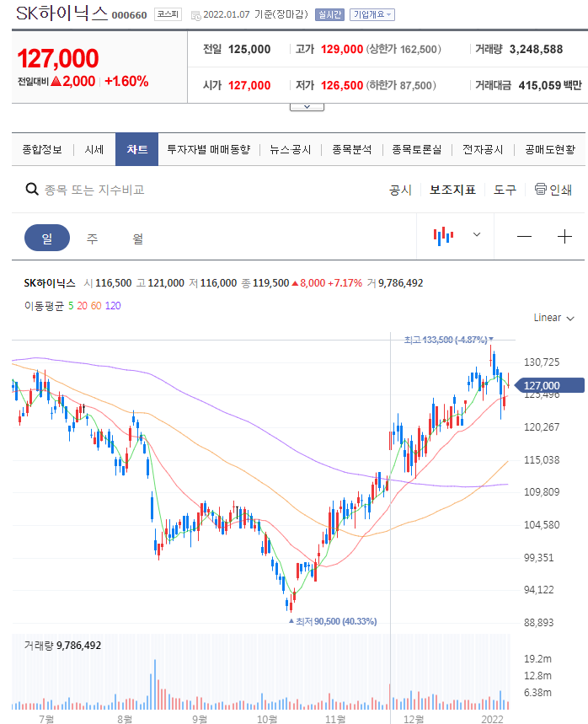
Task: Open the 종목토론실 tab
Action: tap(417, 149)
